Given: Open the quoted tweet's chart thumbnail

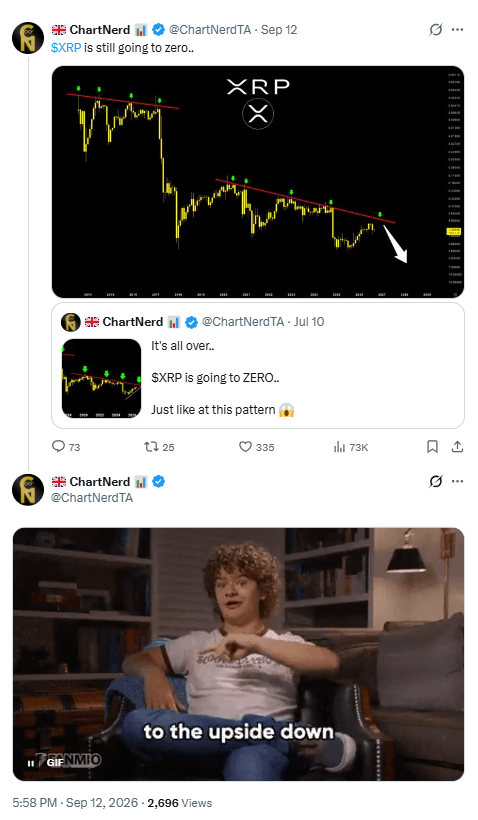Looking at the screenshot, I should coord(101,378).
